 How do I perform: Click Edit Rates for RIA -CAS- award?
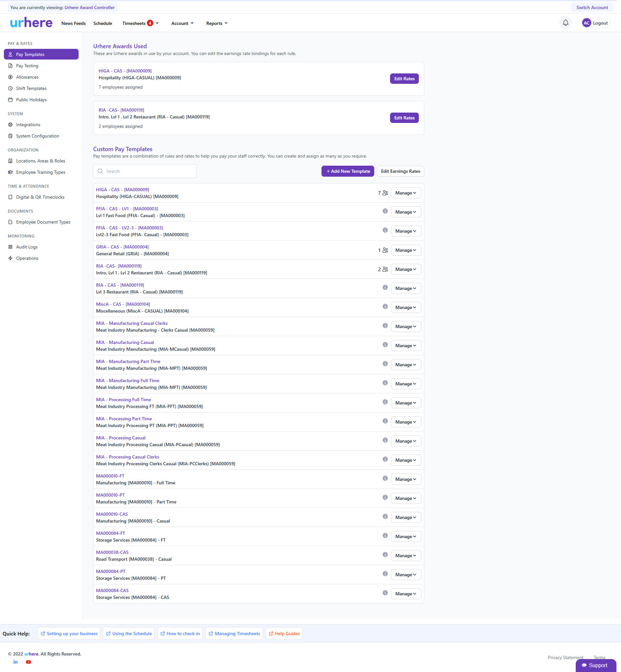coord(404,118)
